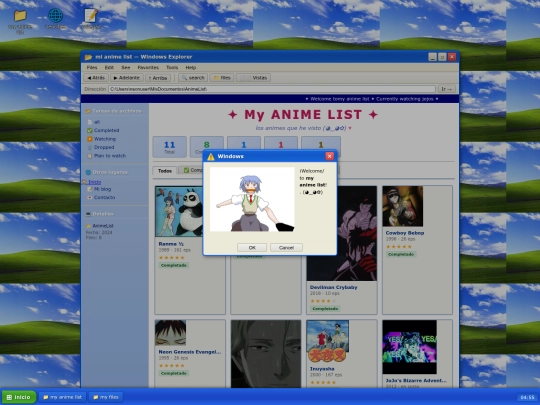Open the Cowboy Bebop cover thumbnail
The image size is (540, 405).
tap(403, 206)
